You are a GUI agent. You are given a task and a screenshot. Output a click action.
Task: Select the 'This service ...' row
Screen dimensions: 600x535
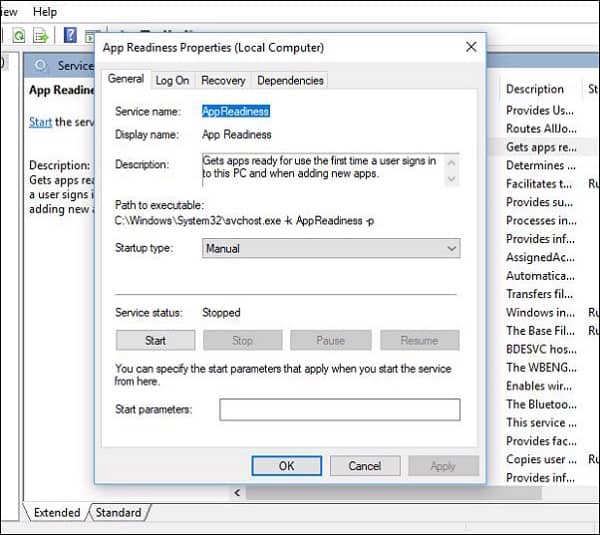[x=541, y=422]
